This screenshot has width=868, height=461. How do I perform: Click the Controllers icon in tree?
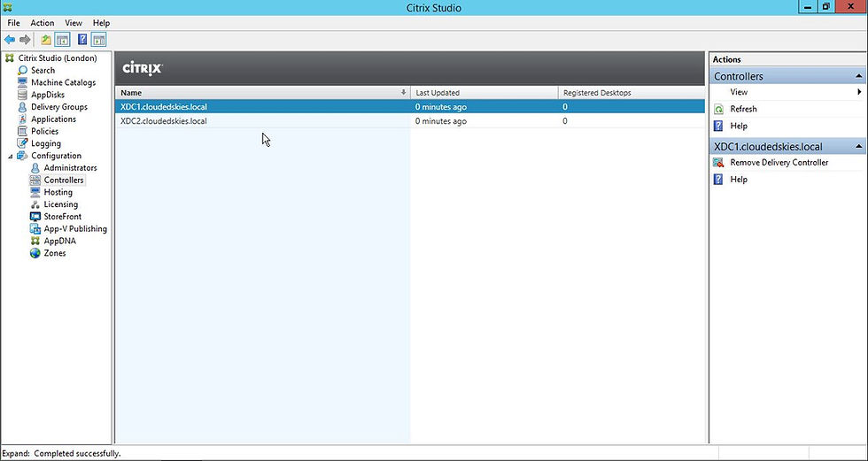point(35,181)
